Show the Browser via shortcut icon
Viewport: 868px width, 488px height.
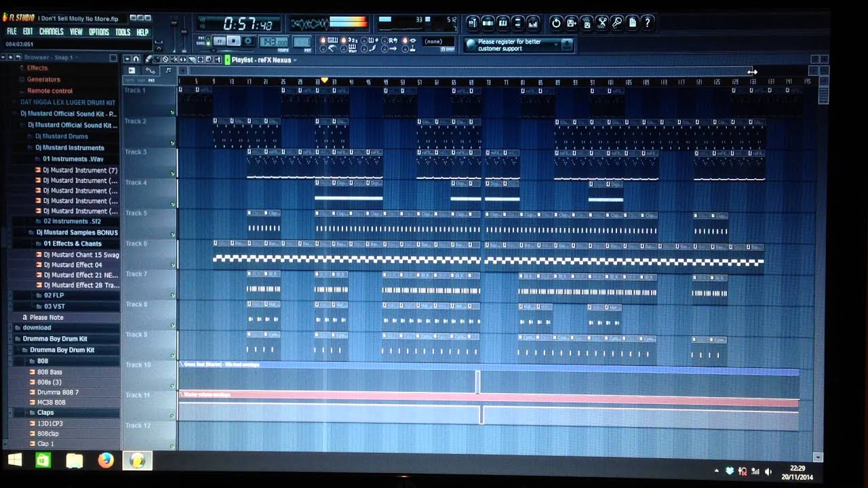(x=518, y=23)
